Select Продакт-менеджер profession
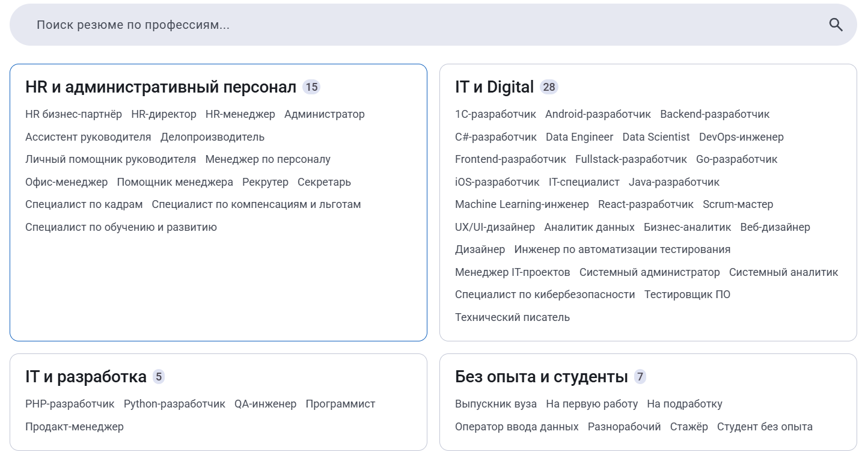The height and width of the screenshot is (458, 868). coord(75,427)
